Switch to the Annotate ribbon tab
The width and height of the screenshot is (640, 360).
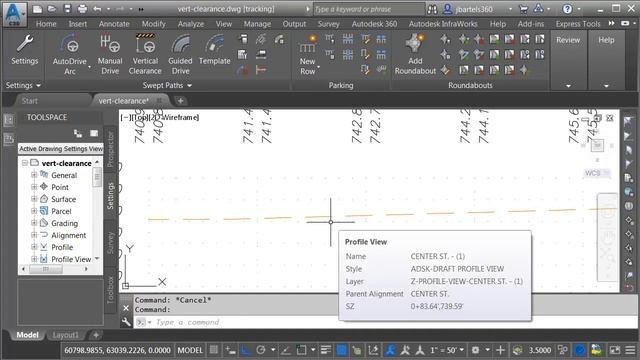(x=114, y=24)
